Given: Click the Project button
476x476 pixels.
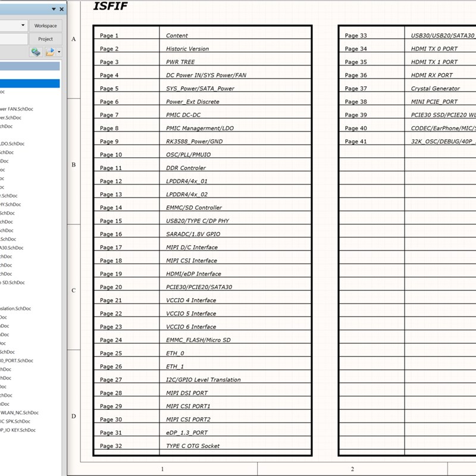Looking at the screenshot, I should coord(46,39).
